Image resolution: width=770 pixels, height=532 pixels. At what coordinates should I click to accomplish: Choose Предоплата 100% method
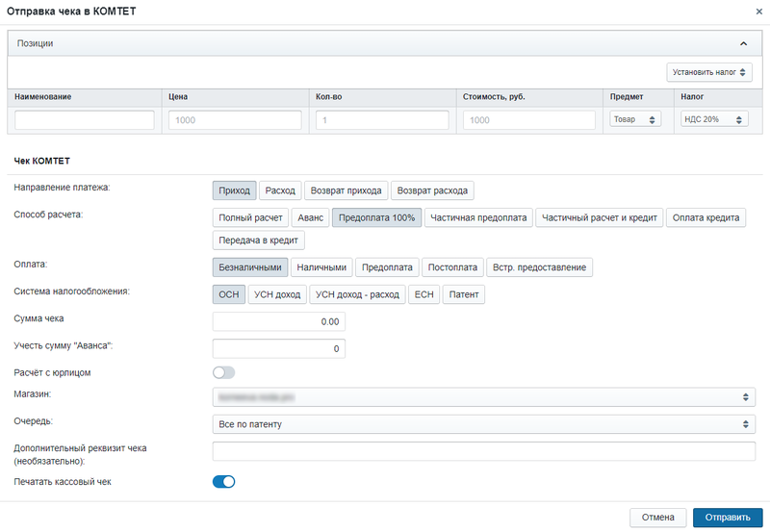tap(376, 217)
